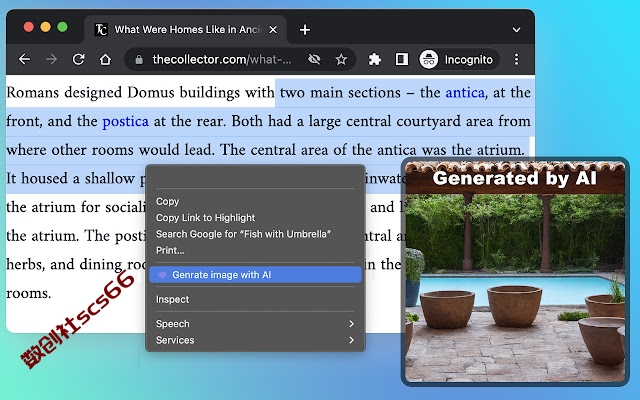Click the text 'Romans designed Domus buildings'
640x400 pixels.
click(x=123, y=93)
